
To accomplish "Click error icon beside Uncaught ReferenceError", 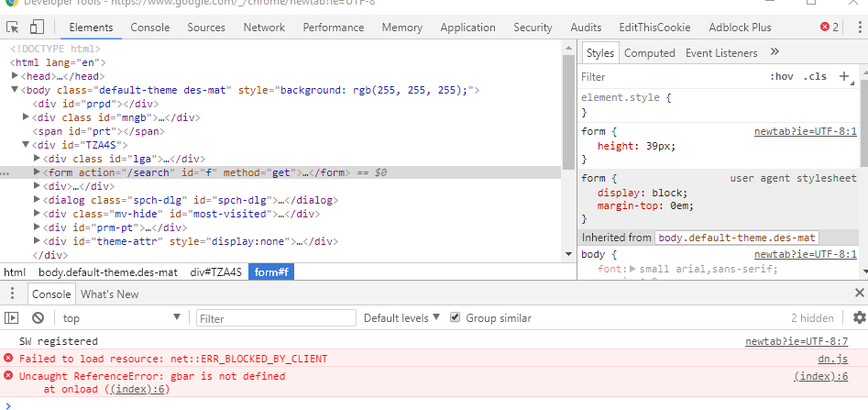I will (8, 376).
